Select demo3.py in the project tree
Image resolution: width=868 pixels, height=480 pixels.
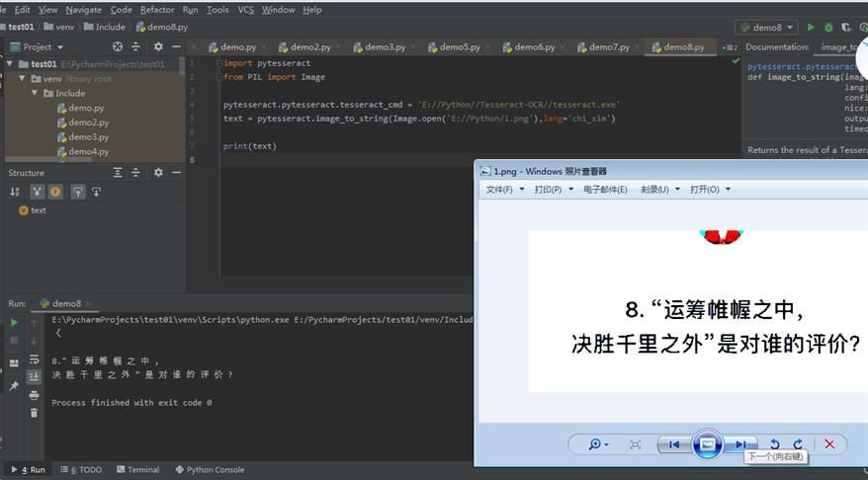pyautogui.click(x=83, y=136)
